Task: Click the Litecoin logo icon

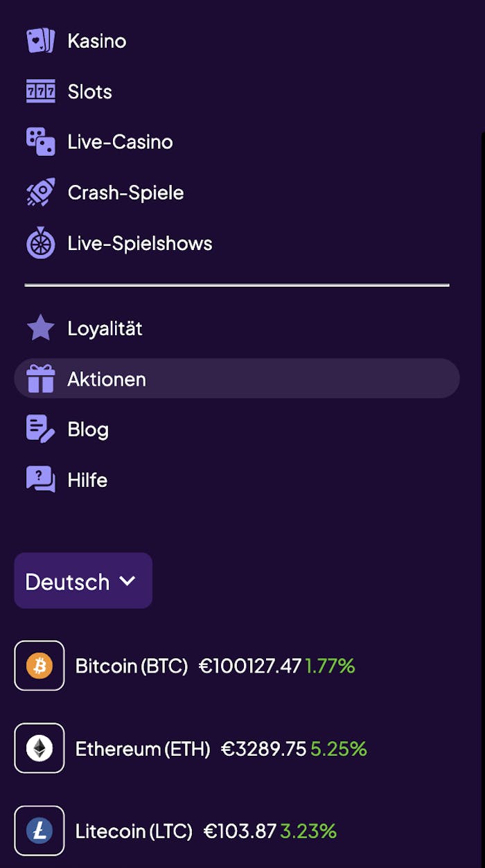Action: point(39,831)
